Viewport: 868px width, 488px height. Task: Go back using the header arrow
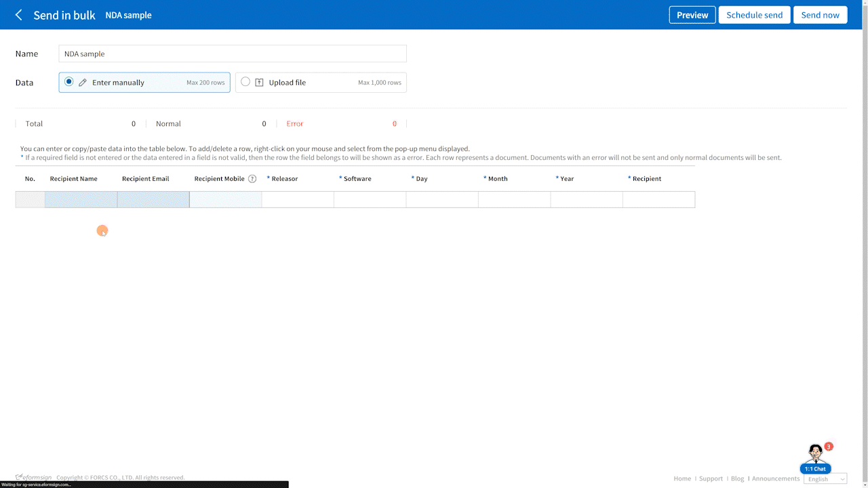coord(18,15)
